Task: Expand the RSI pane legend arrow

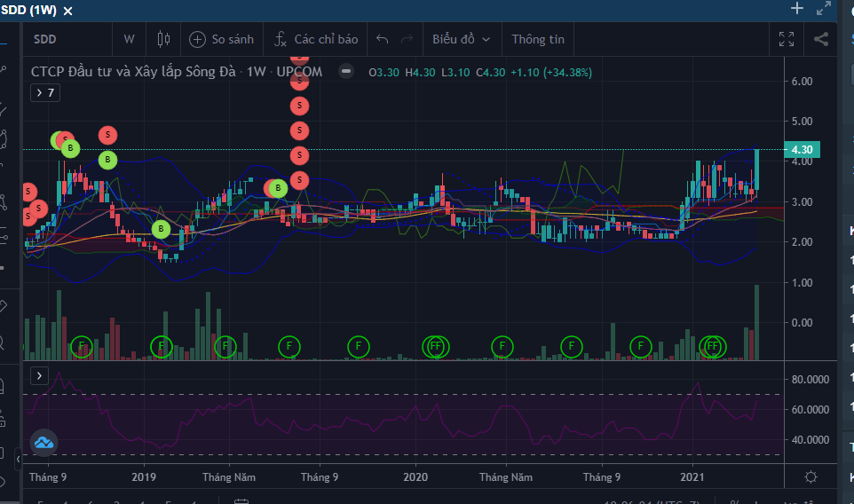Action: click(x=39, y=376)
